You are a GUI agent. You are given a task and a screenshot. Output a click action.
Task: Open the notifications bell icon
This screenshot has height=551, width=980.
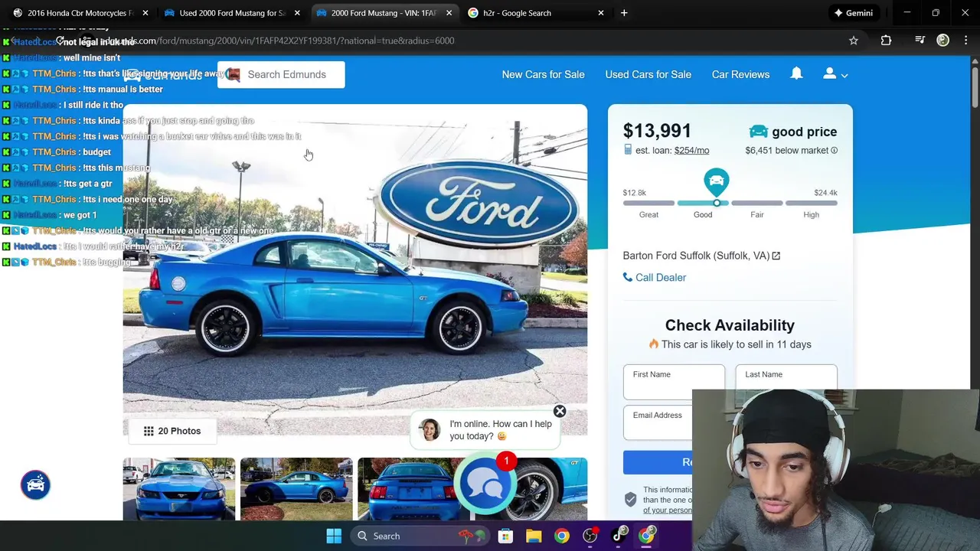[x=796, y=73]
